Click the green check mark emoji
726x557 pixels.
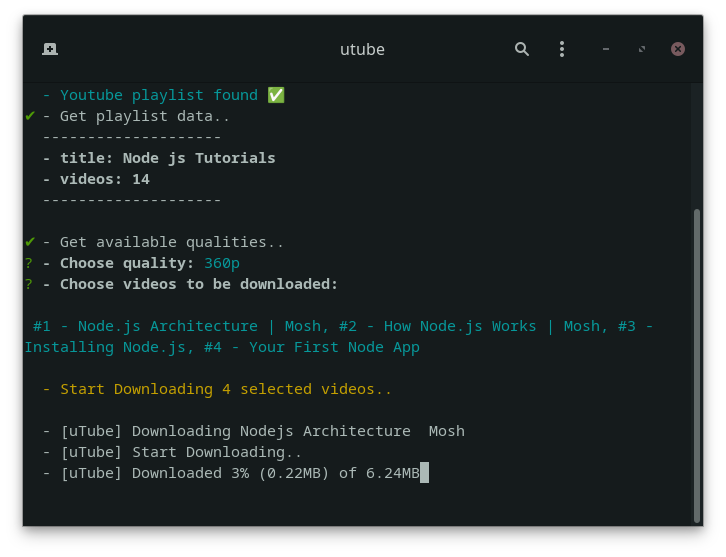pyautogui.click(x=276, y=95)
